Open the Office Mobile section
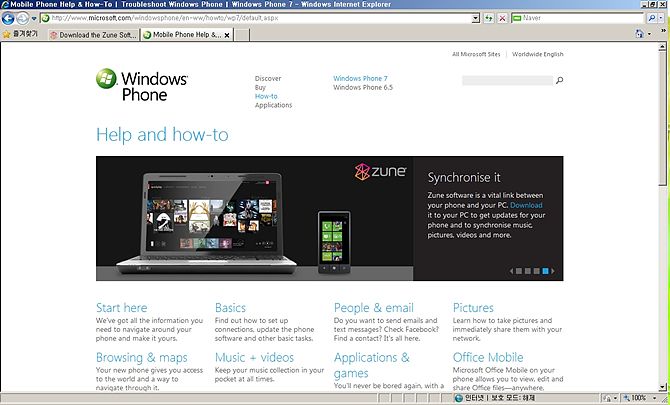The width and height of the screenshot is (670, 405). [x=488, y=357]
